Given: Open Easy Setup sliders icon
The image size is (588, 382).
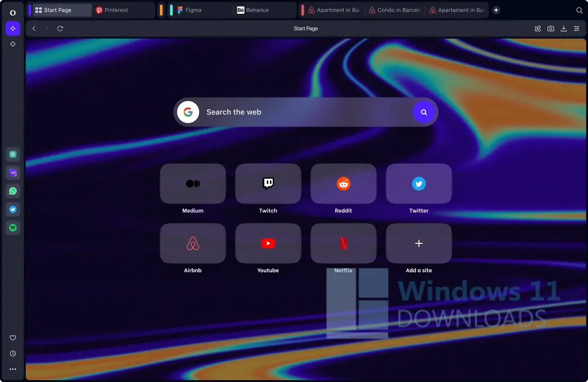Looking at the screenshot, I should pos(577,28).
